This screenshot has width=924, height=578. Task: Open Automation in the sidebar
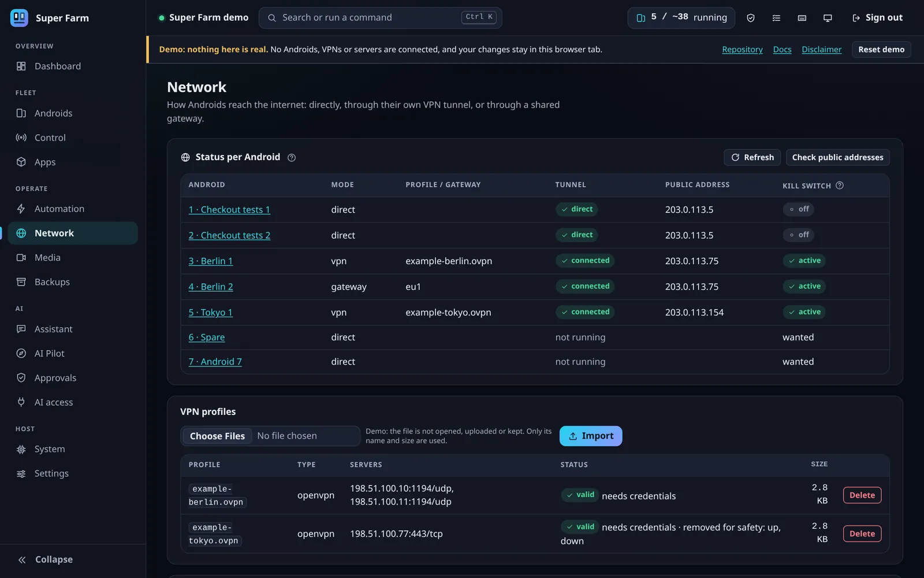pos(73,209)
